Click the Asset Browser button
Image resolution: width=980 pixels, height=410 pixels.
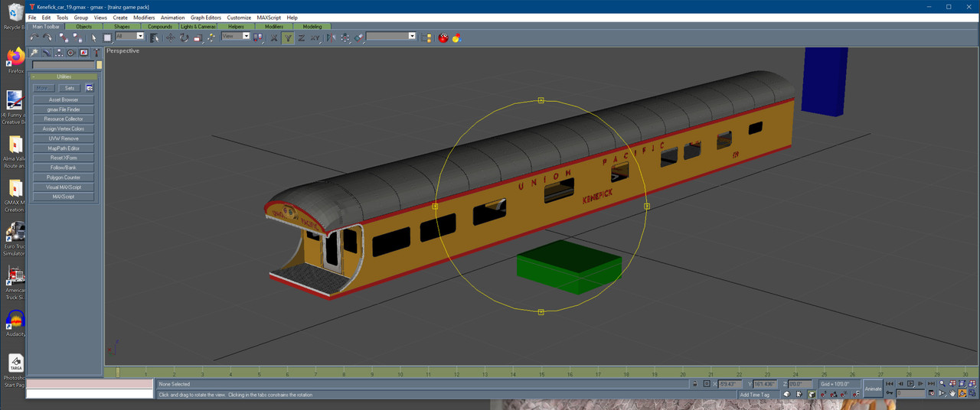click(64, 100)
